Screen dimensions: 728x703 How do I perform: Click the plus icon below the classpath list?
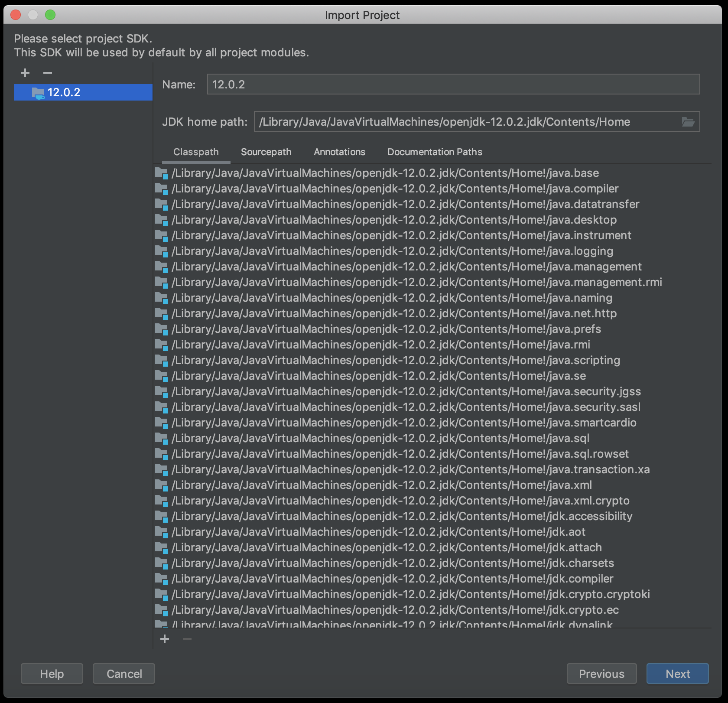pyautogui.click(x=165, y=639)
